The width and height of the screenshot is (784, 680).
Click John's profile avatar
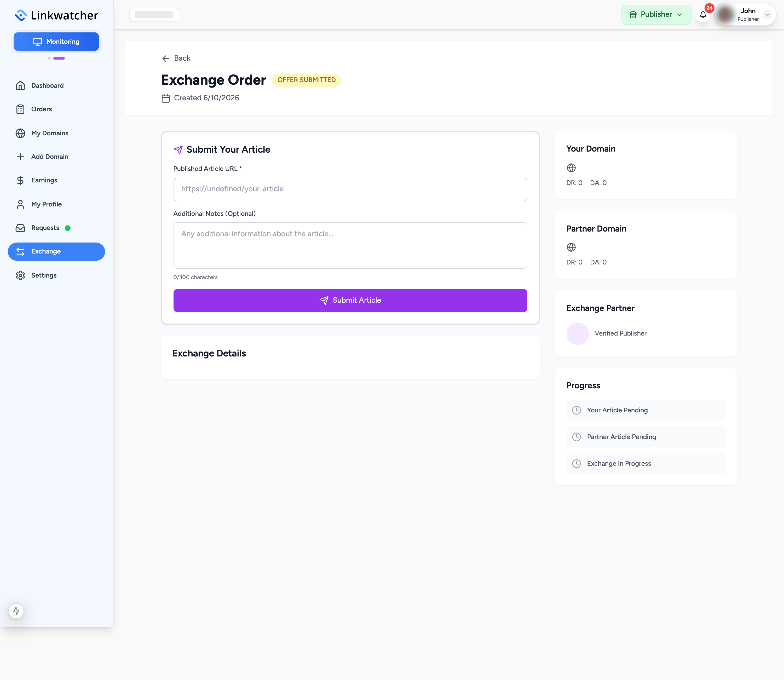coord(725,15)
